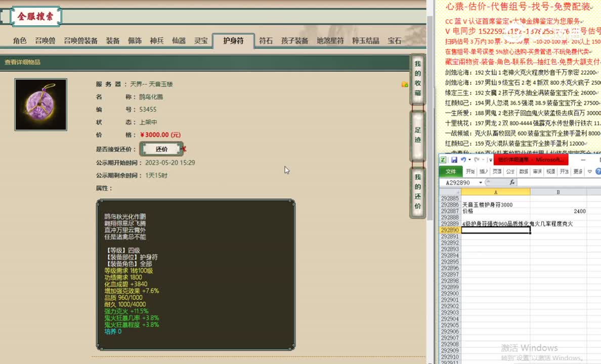The image size is (601, 364).
Task: Click the Excel undo arrow icon
Action: [463, 160]
